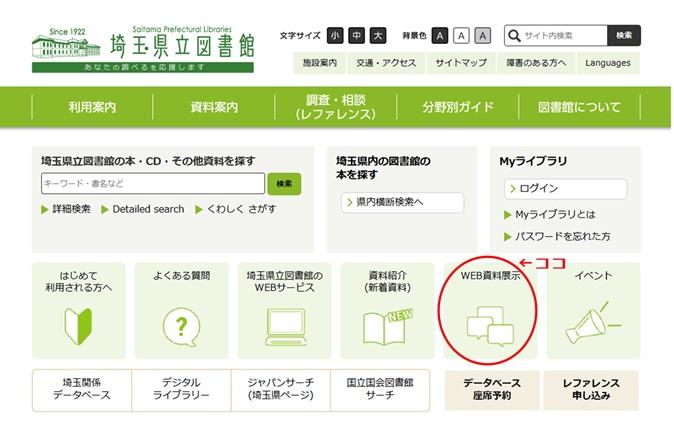Open the Languages menu
Screen dimensions: 674x442
tap(608, 63)
